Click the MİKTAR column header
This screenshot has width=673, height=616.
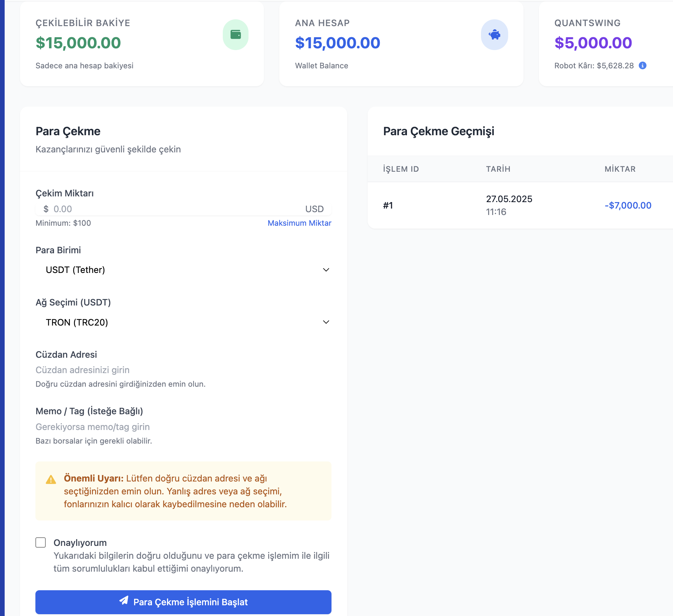[x=620, y=169]
